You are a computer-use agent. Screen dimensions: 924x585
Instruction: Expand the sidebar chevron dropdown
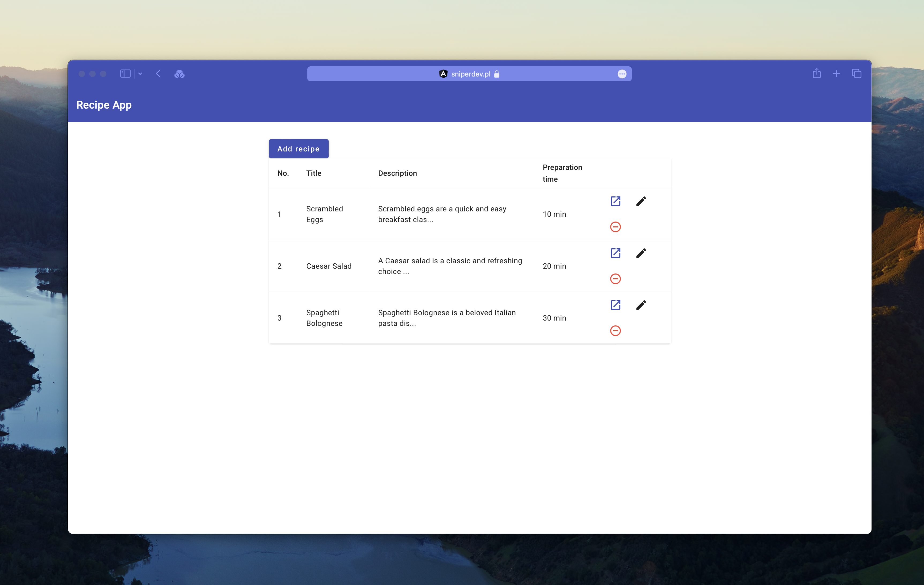[x=140, y=74]
